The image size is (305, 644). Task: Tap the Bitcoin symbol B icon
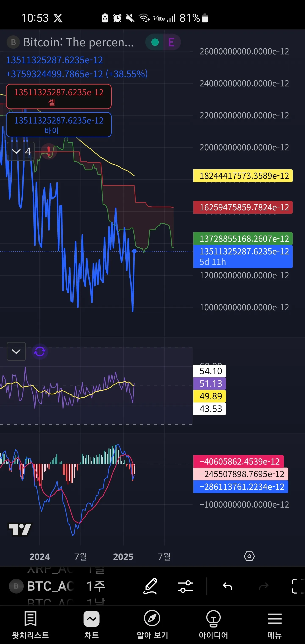click(x=13, y=42)
